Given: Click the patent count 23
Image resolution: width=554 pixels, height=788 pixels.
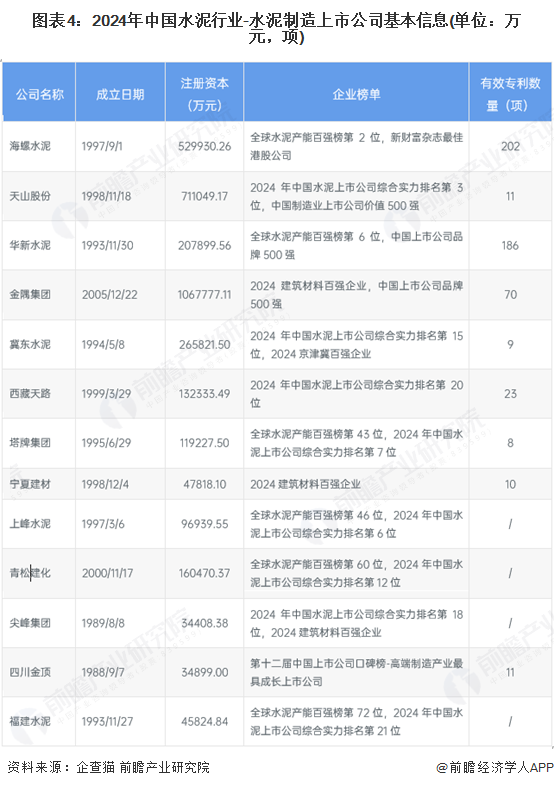Looking at the screenshot, I should [x=510, y=393].
